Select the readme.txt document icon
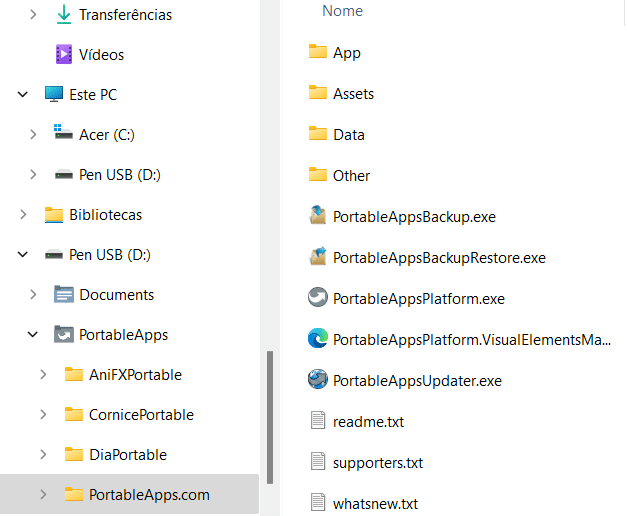 [x=317, y=420]
